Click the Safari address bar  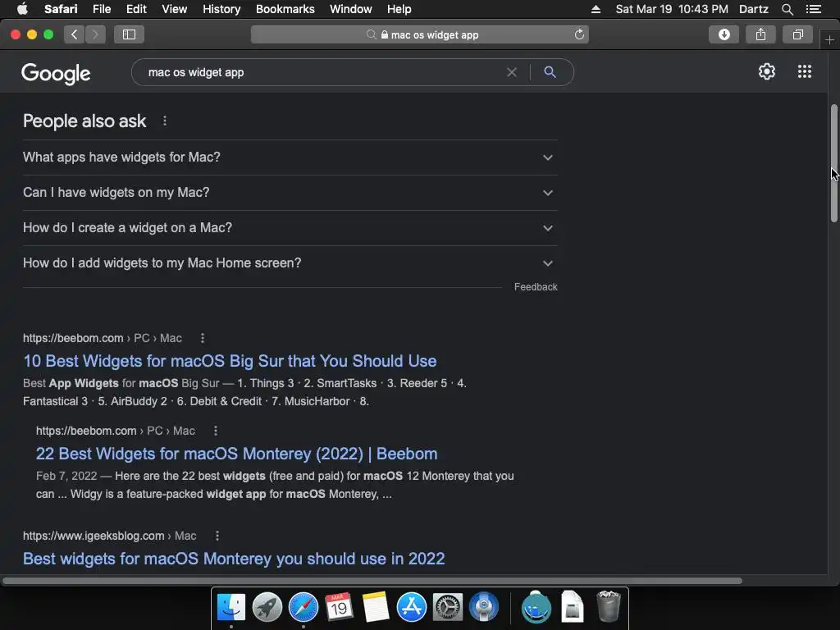[x=419, y=34]
